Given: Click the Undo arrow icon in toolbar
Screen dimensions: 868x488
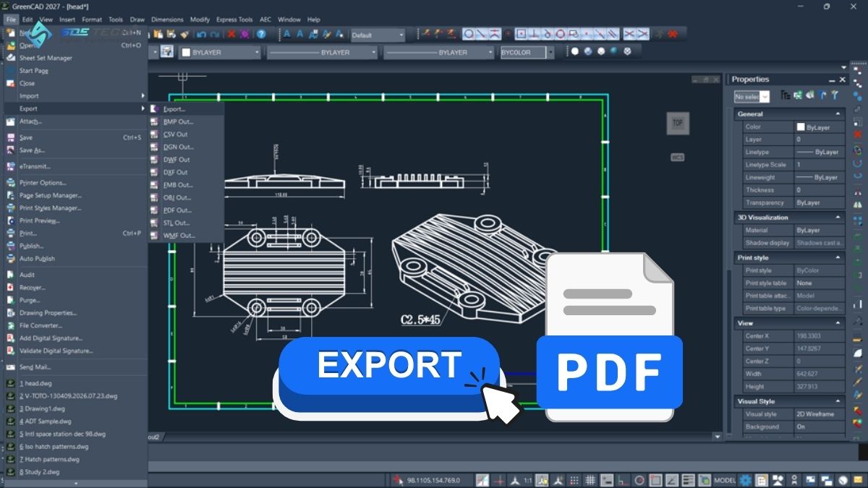Looking at the screenshot, I should pos(201,34).
